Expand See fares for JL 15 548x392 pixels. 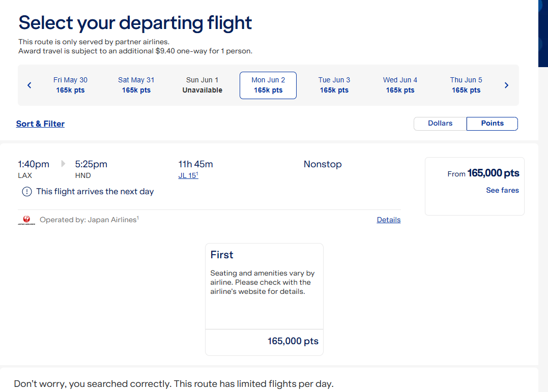pos(502,190)
